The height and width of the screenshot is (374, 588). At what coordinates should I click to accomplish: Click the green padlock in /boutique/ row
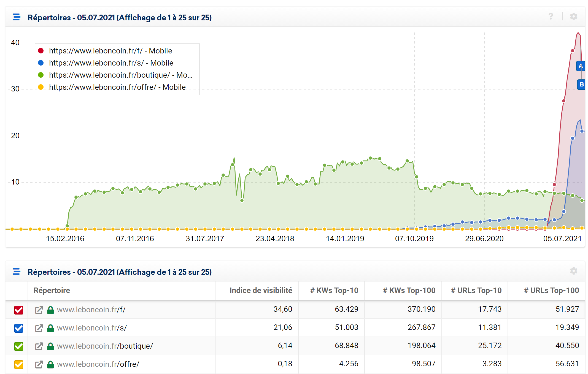click(x=50, y=346)
